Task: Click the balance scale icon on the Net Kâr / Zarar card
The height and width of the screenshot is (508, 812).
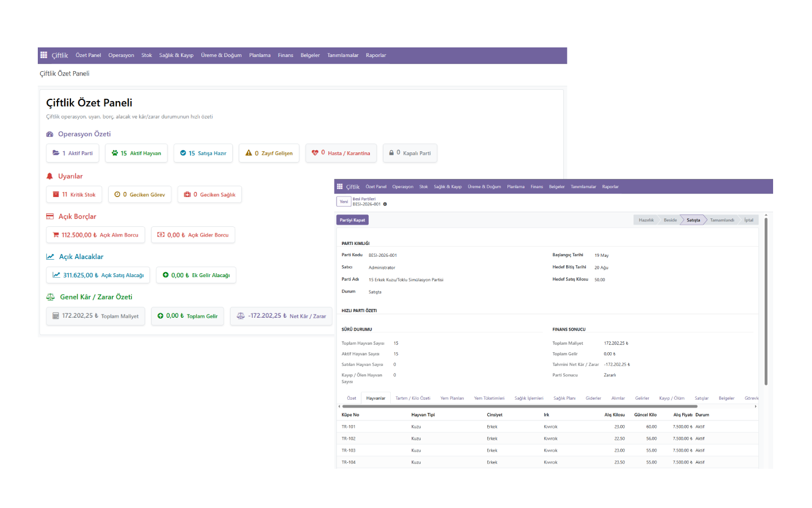Action: click(241, 316)
